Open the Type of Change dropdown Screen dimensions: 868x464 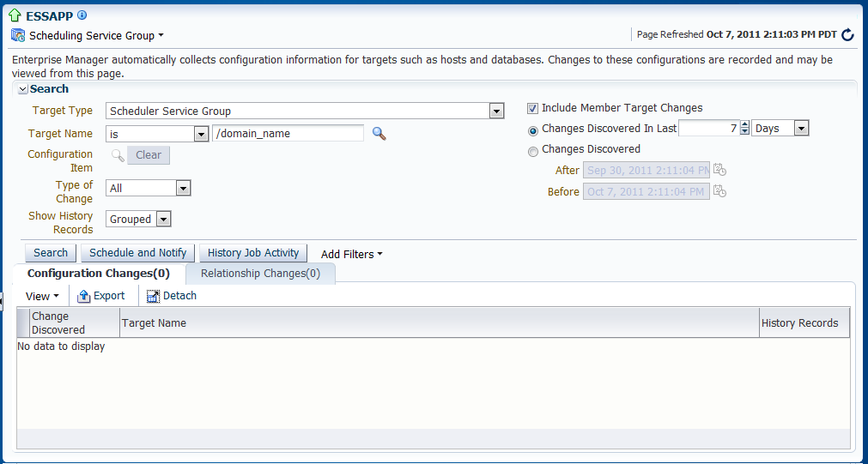point(183,189)
